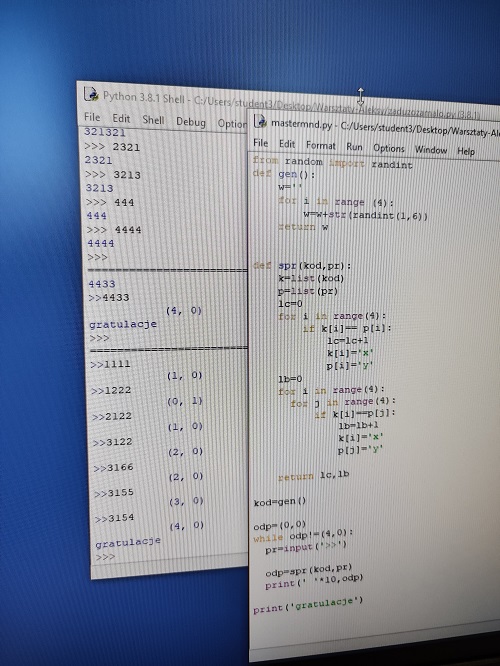Click the 'return lc,lb' line
The height and width of the screenshot is (666, 500).
coord(314,476)
